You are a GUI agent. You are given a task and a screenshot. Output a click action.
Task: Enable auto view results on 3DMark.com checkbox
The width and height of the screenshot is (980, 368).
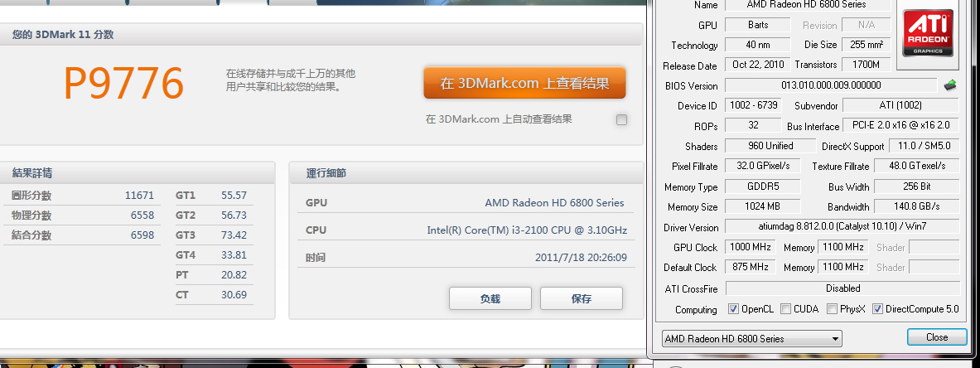621,119
